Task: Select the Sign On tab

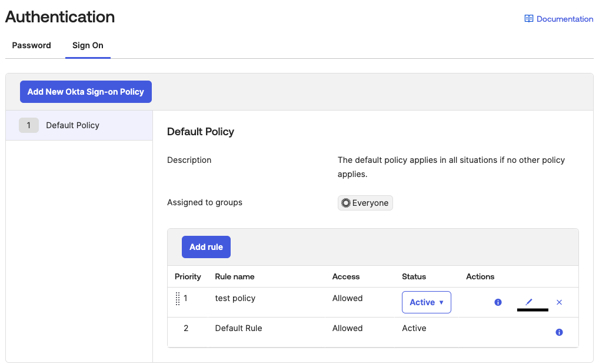Action: [x=88, y=45]
